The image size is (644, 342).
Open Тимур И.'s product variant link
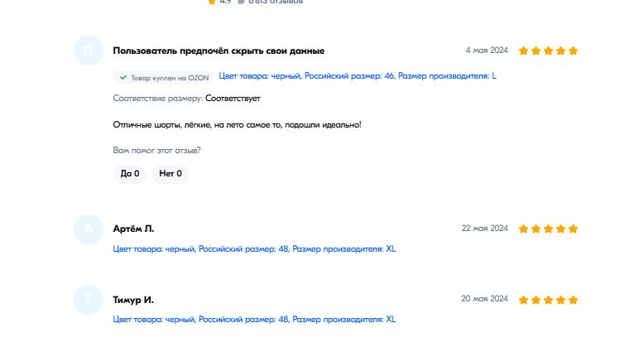point(254,319)
